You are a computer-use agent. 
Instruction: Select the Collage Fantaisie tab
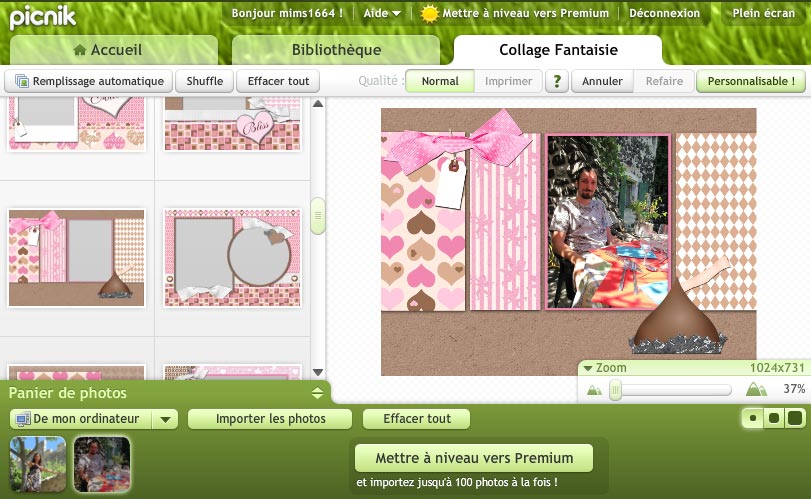click(x=558, y=50)
